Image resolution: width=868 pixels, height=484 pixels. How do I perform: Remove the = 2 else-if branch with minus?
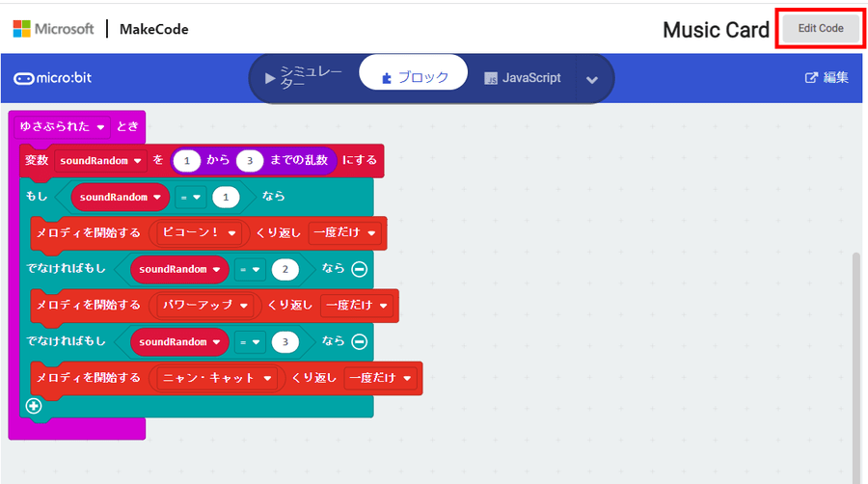click(x=360, y=269)
